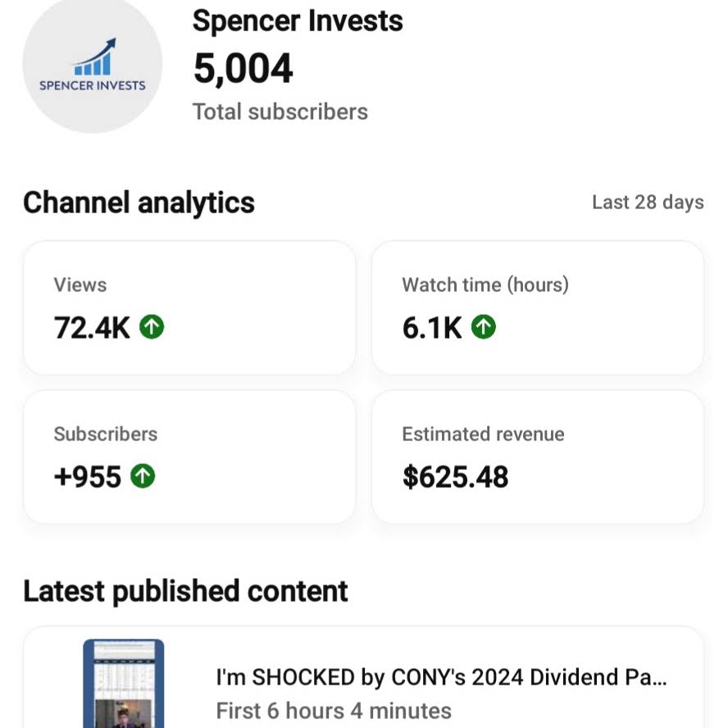
Task: Click the 6.1K watch time value
Action: click(432, 327)
